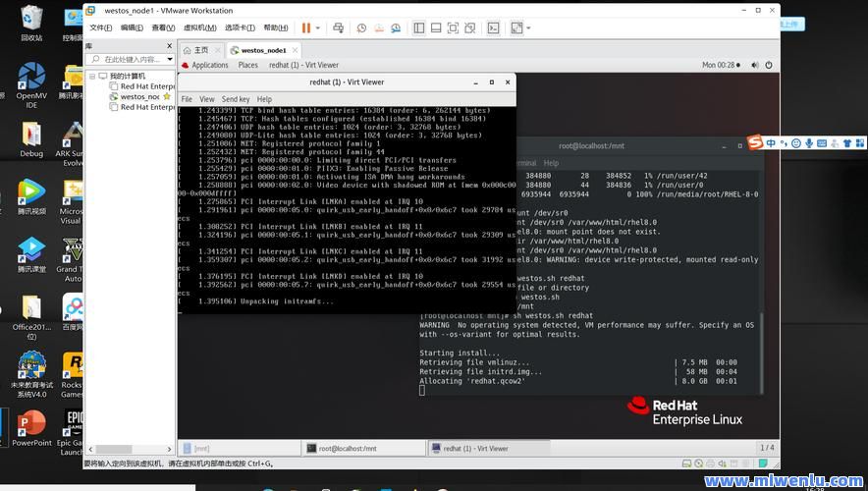Toggle the library sidebar view icon

point(419,27)
